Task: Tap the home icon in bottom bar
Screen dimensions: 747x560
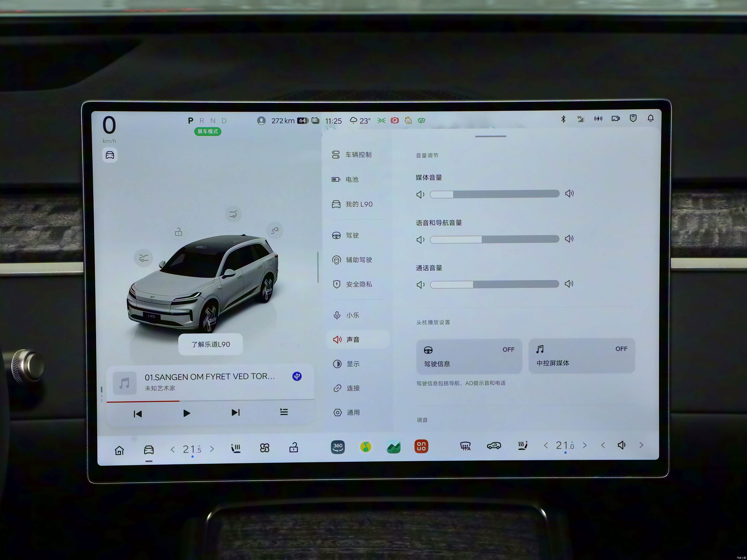Action: [x=119, y=450]
